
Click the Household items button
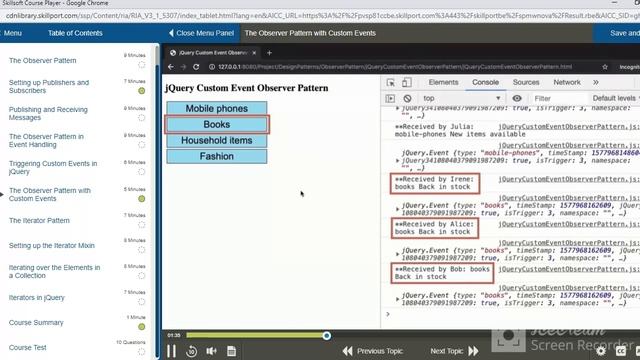(x=217, y=140)
